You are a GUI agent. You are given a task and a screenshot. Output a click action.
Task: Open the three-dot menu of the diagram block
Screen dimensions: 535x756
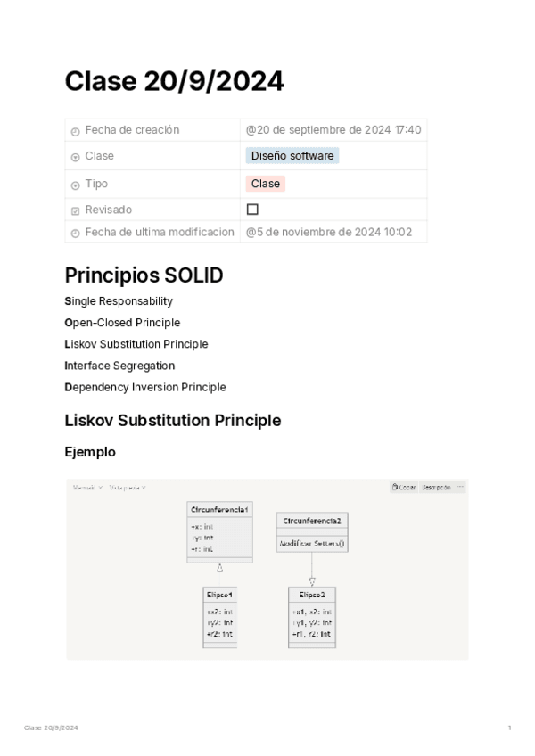(x=460, y=488)
